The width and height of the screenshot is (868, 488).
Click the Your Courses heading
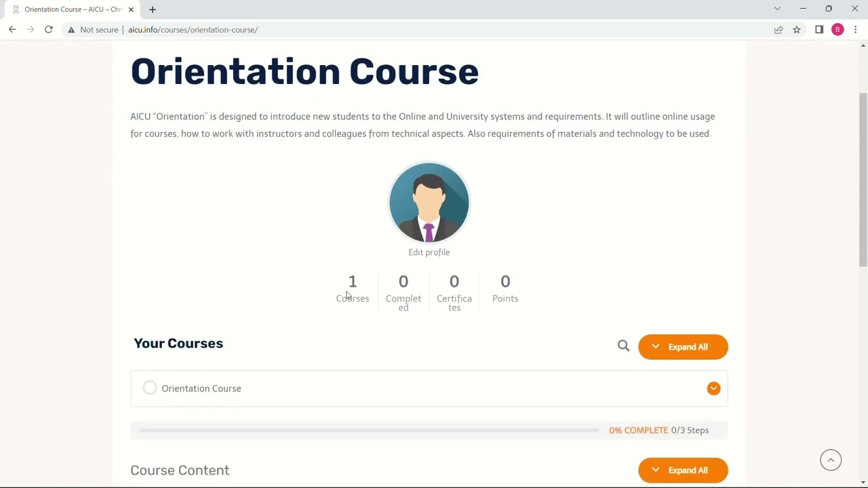click(x=178, y=344)
